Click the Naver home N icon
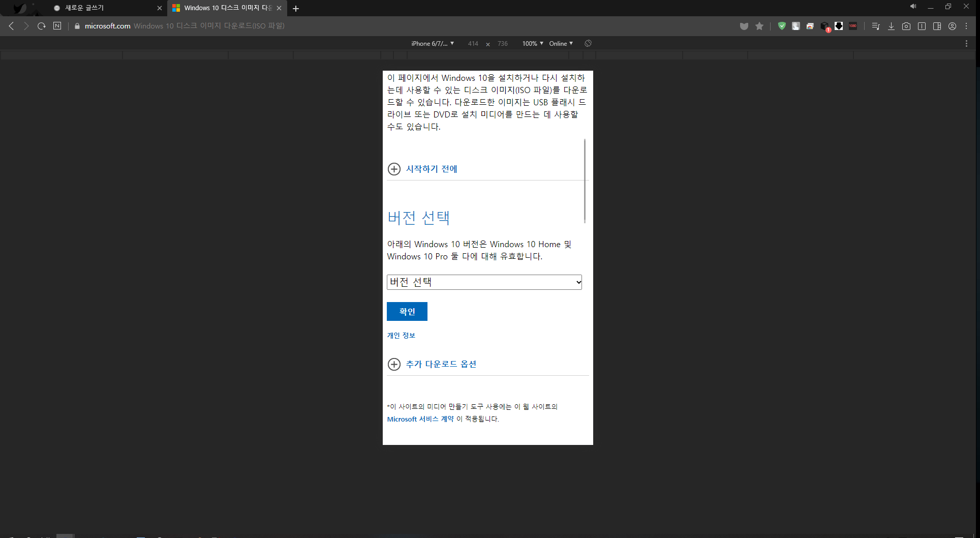Viewport: 980px width, 538px height. click(57, 26)
